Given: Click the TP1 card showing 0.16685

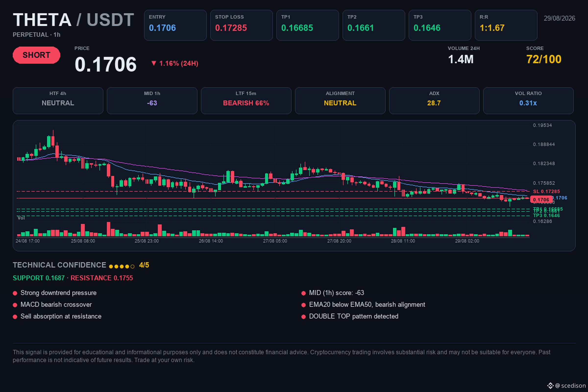Looking at the screenshot, I should click(x=307, y=25).
